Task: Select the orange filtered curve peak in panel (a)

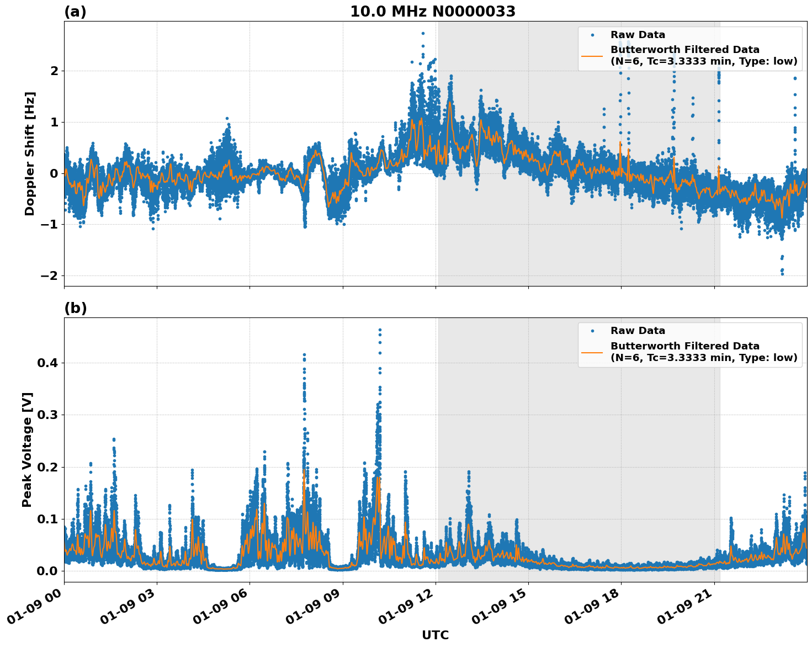Action: click(x=450, y=102)
